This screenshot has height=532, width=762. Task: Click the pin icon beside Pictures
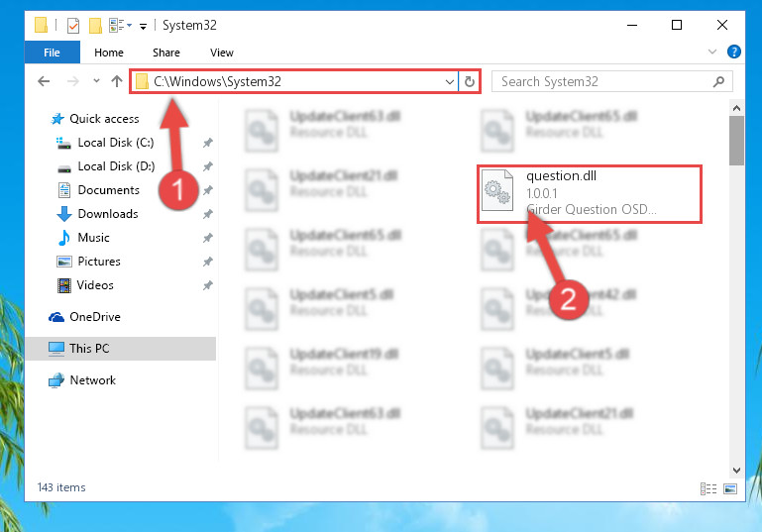click(207, 262)
